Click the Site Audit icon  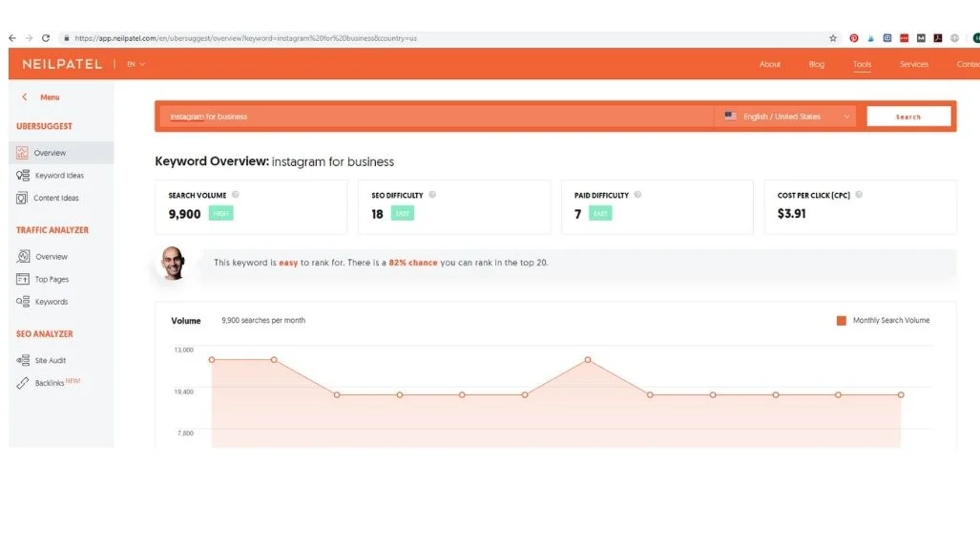click(x=23, y=360)
